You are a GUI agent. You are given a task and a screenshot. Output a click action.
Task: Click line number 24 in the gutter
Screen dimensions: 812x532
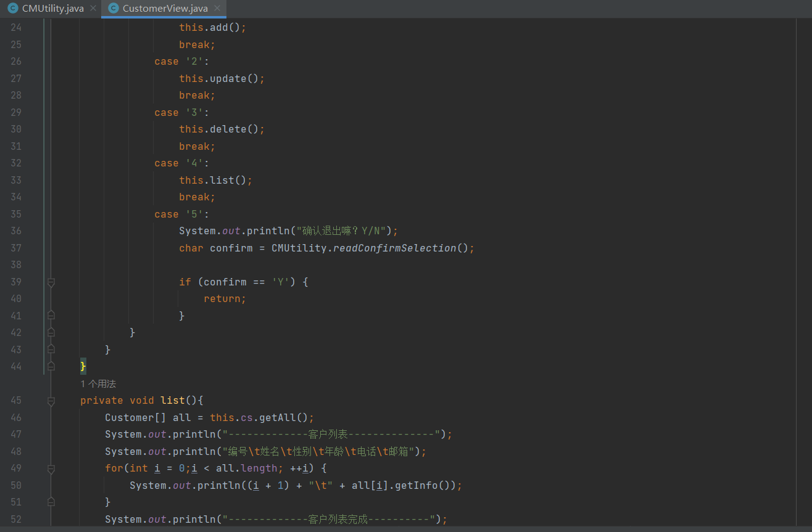click(x=16, y=28)
